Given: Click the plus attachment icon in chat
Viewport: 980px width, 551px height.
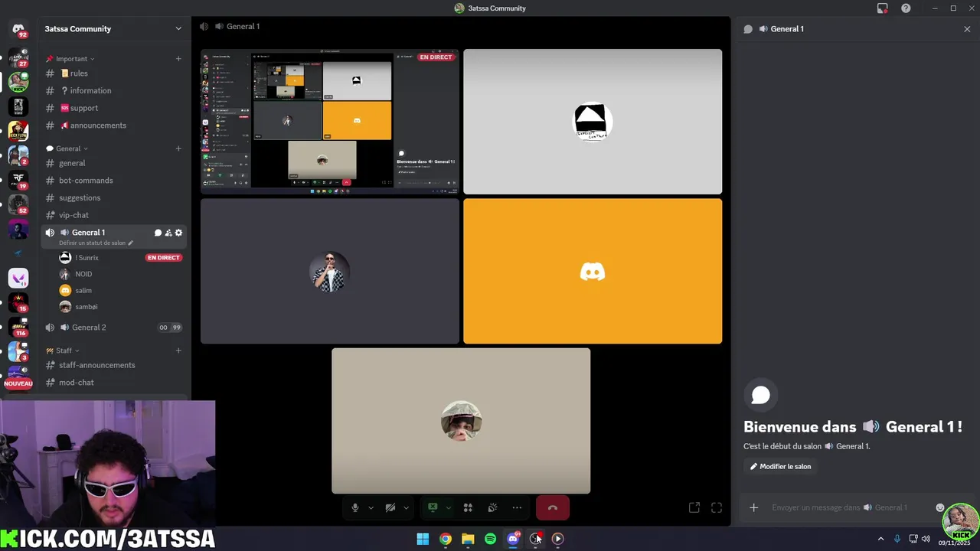Looking at the screenshot, I should pyautogui.click(x=753, y=507).
